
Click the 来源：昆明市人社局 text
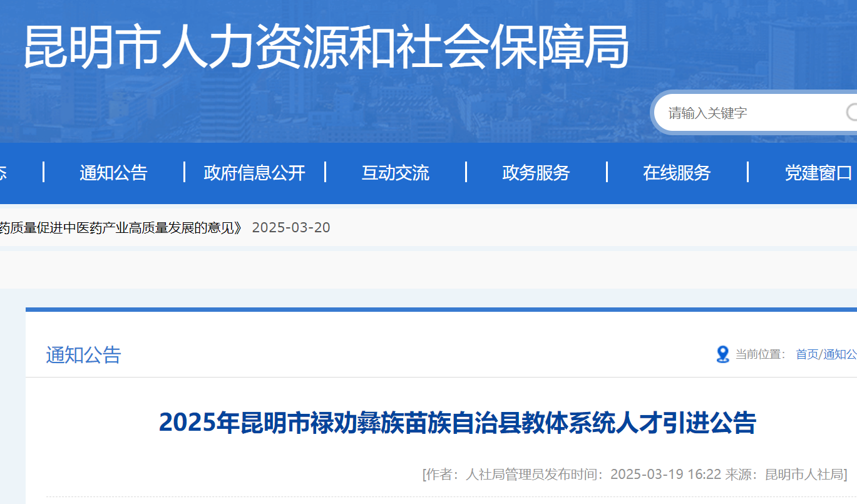(784, 474)
